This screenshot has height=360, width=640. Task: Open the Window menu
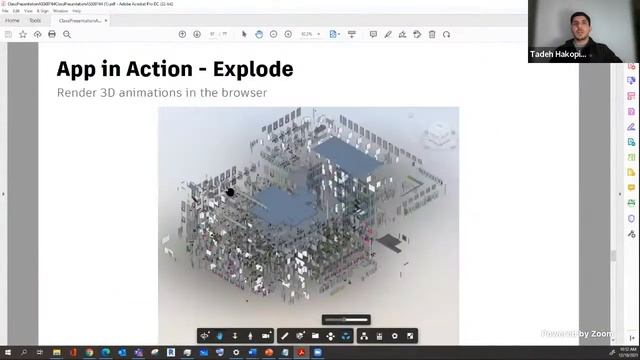click(x=60, y=11)
